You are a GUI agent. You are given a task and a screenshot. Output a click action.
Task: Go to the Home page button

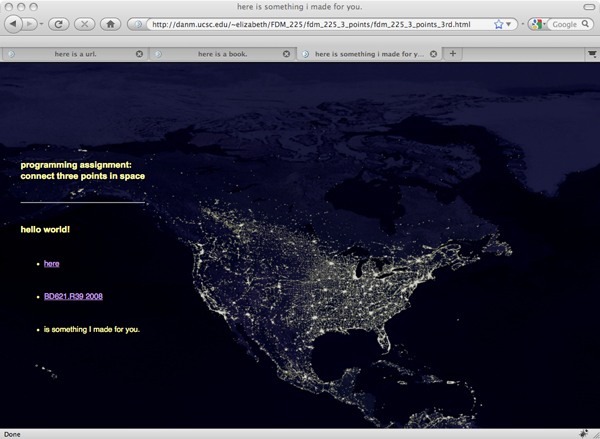click(111, 24)
